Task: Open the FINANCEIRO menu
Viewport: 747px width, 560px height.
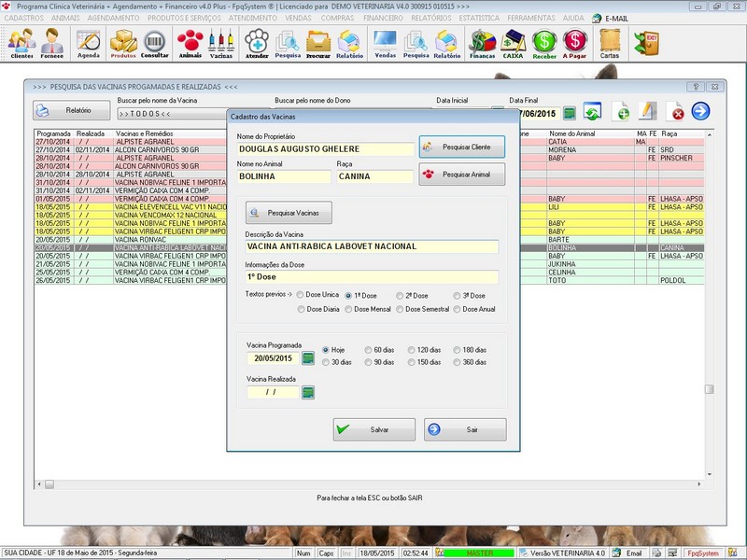Action: click(x=383, y=18)
